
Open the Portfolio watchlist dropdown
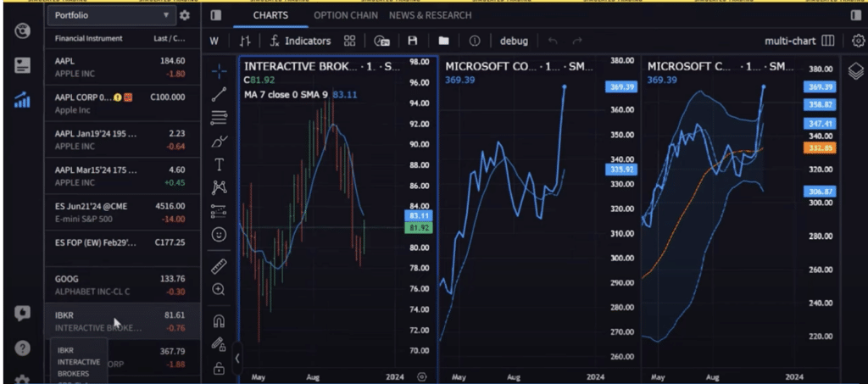coord(111,15)
